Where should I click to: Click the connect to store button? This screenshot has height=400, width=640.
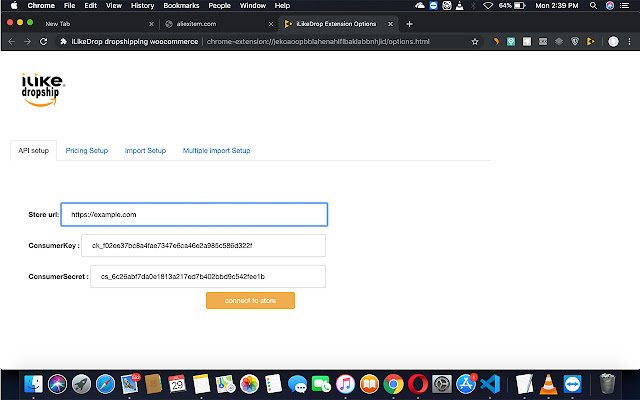(250, 300)
